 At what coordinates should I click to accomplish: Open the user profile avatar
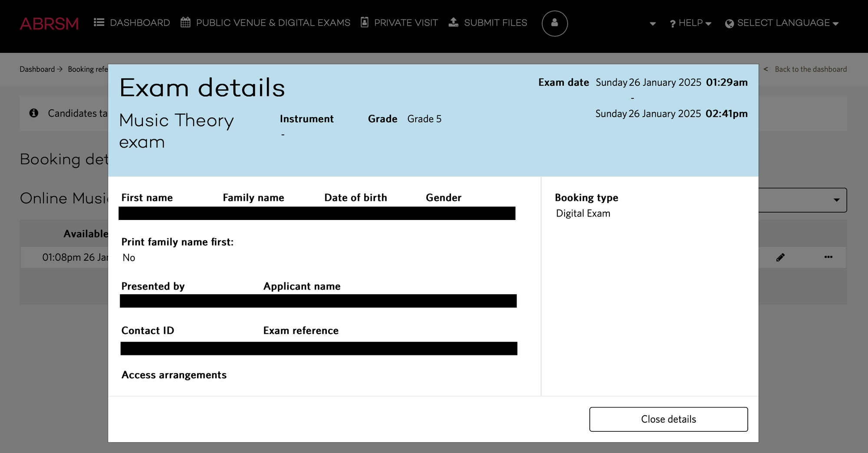click(554, 23)
